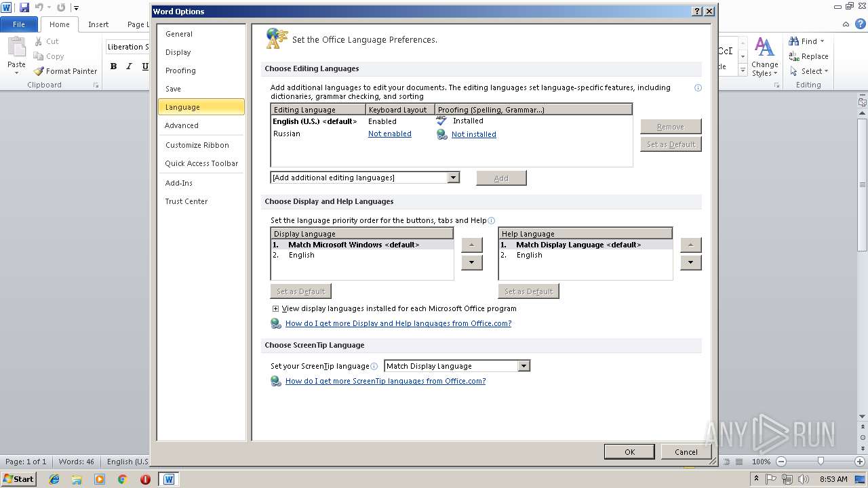Open the Add additional editing languages dropdown
This screenshot has width=868, height=488.
(454, 178)
